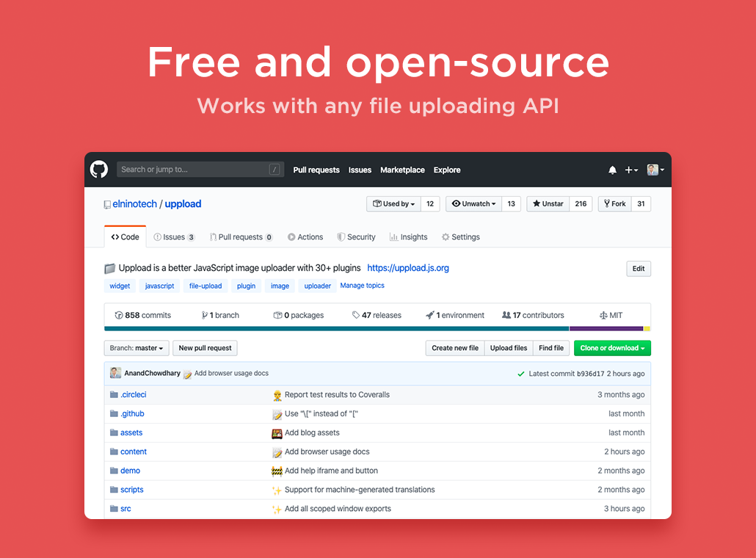The height and width of the screenshot is (558, 756).
Task: Open the elninotech owner link
Action: (x=134, y=204)
